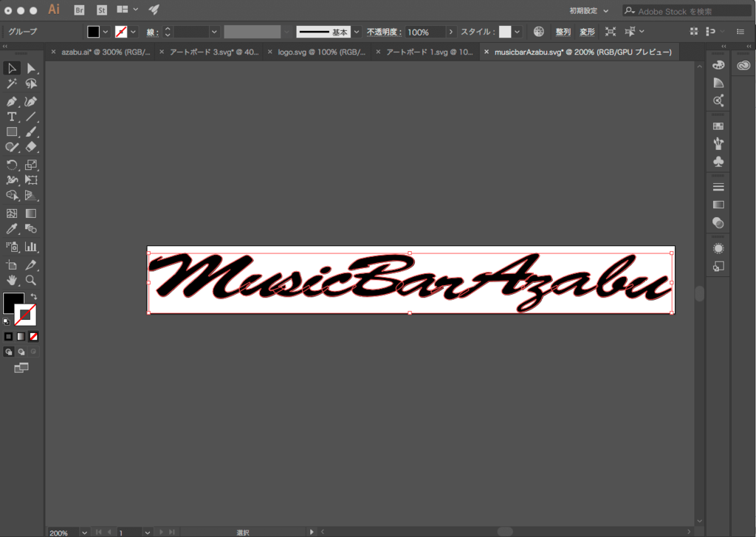Viewport: 756px width, 537px height.
Task: Select the Magic Wand tool
Action: (x=12, y=84)
